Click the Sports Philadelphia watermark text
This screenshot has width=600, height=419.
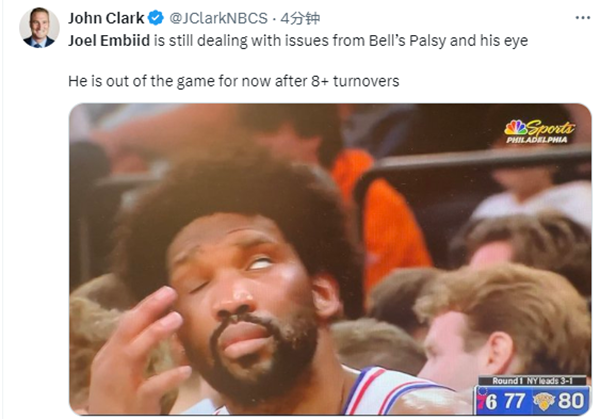(x=540, y=132)
